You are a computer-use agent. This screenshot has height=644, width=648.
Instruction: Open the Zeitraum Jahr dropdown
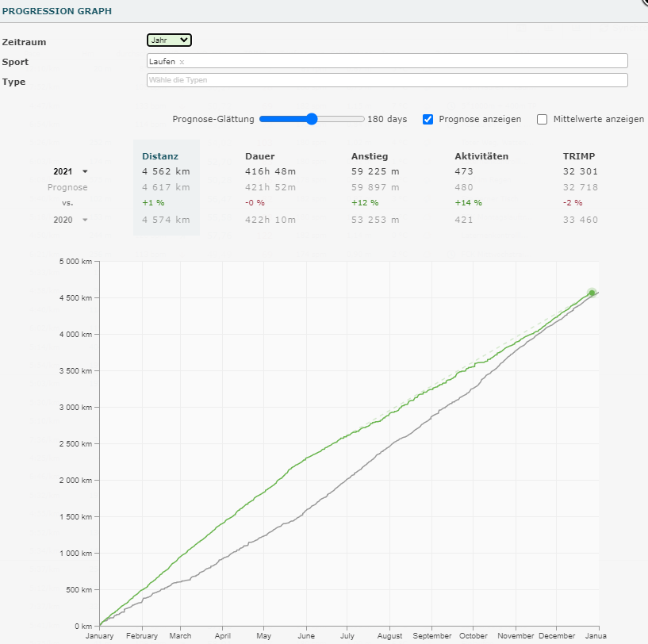(169, 40)
